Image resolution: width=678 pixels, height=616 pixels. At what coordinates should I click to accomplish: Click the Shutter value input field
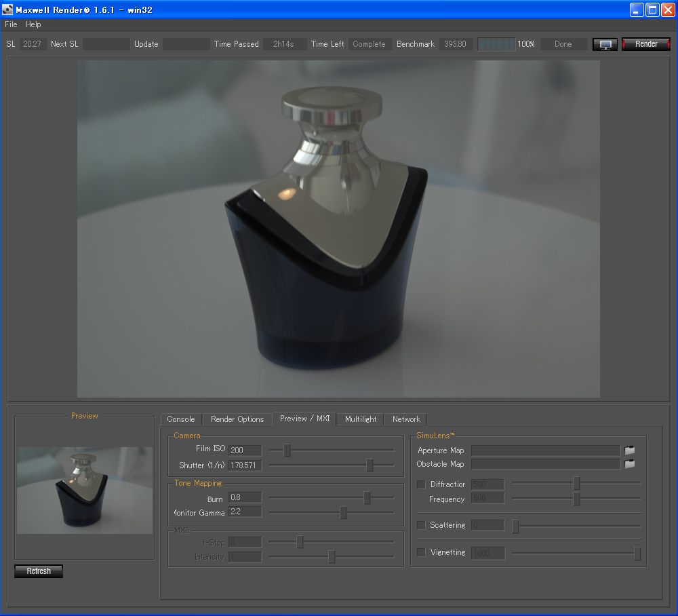(245, 465)
